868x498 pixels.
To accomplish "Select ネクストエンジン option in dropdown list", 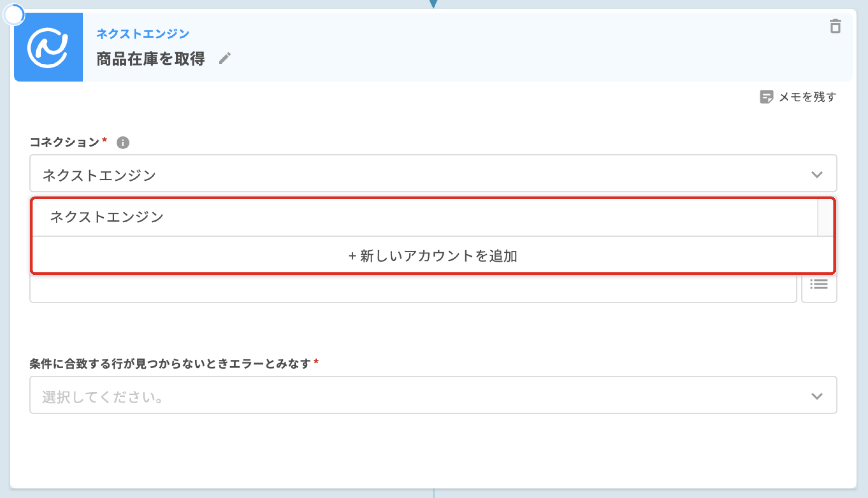I will point(107,217).
